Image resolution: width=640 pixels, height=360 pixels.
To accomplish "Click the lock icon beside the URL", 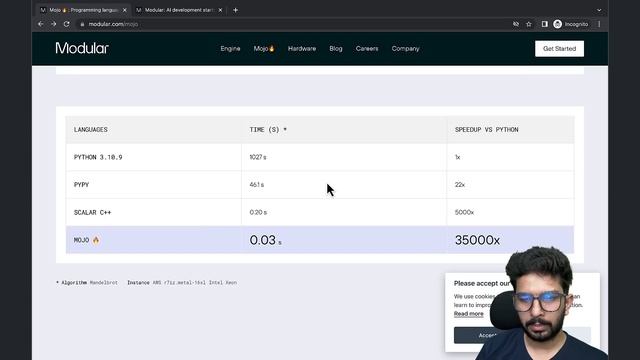I will [x=82, y=24].
